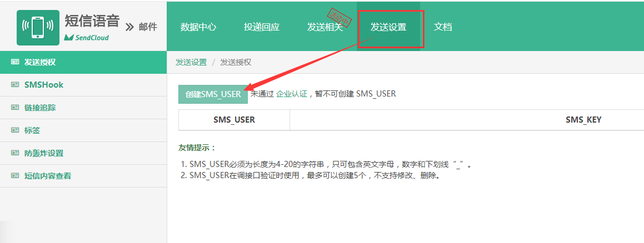Screen dimensions: 644x243
Task: Open the 发送设置 tab
Action: point(388,27)
